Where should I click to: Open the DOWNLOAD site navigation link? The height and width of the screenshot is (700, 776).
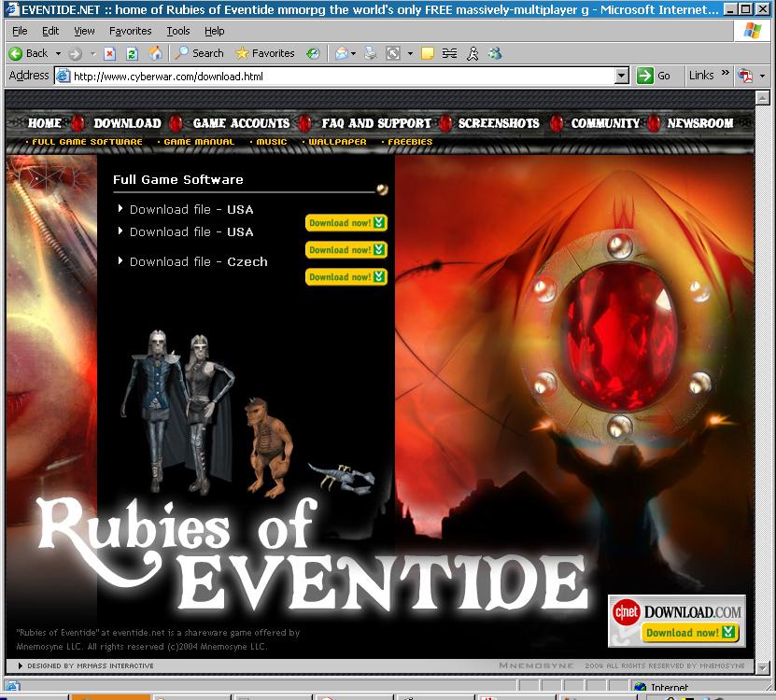click(128, 123)
